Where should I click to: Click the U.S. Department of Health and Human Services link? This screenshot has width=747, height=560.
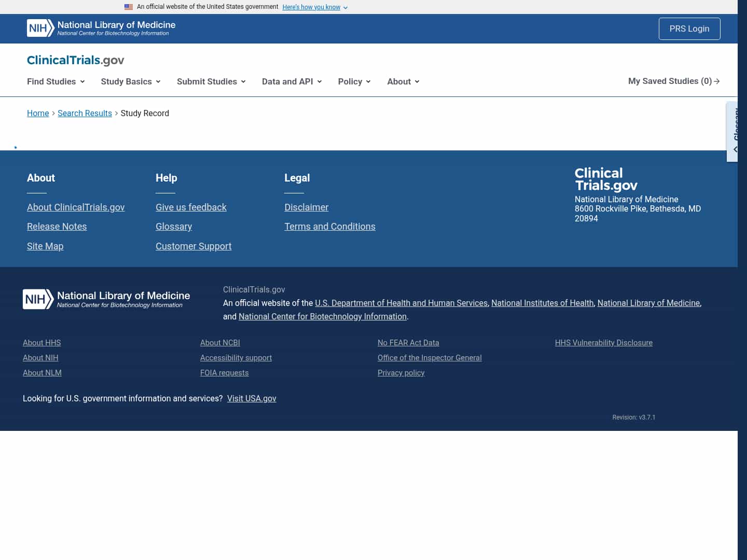click(402, 303)
